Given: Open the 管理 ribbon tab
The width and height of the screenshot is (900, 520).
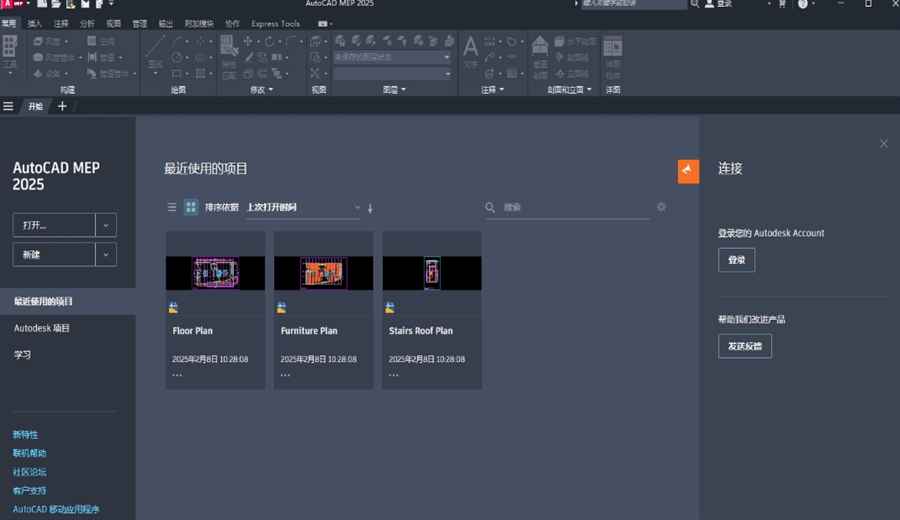Looking at the screenshot, I should tap(139, 24).
